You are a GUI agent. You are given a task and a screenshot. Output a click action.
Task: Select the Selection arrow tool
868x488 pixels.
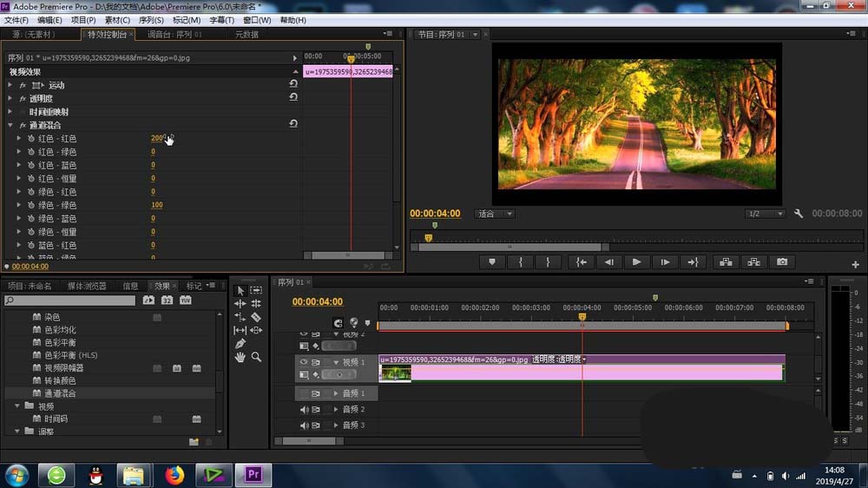coord(240,290)
